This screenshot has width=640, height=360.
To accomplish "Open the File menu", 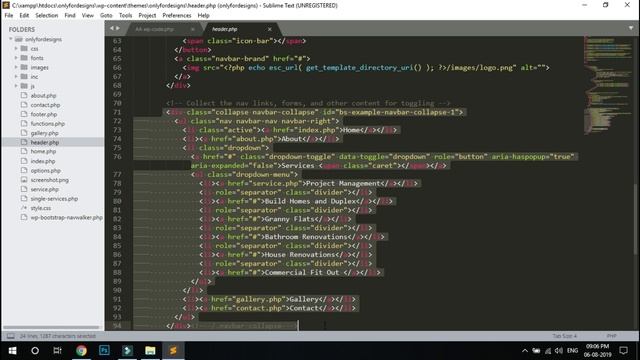I will (x=9, y=16).
